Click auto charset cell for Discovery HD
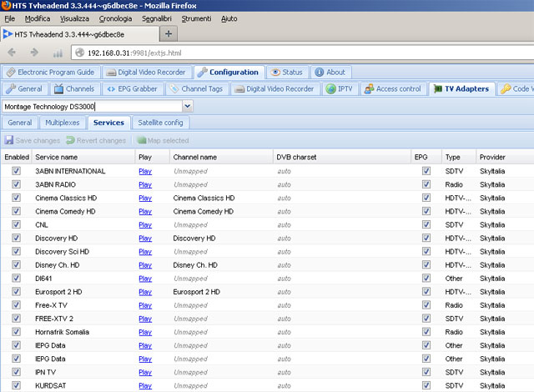Screen dimensions: 534x392 (x=284, y=239)
